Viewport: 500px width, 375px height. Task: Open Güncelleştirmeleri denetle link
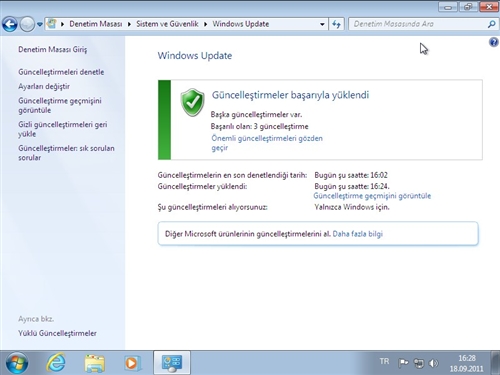61,72
